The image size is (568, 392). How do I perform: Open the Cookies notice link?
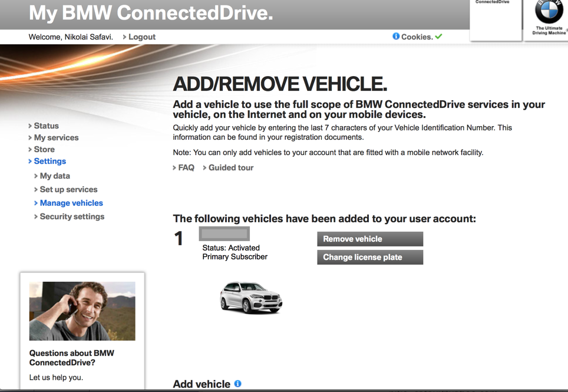click(417, 37)
